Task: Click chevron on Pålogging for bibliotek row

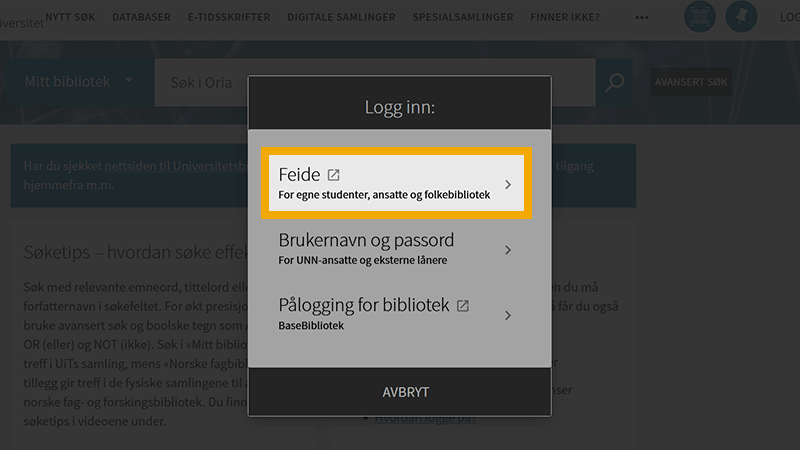Action: click(x=508, y=315)
